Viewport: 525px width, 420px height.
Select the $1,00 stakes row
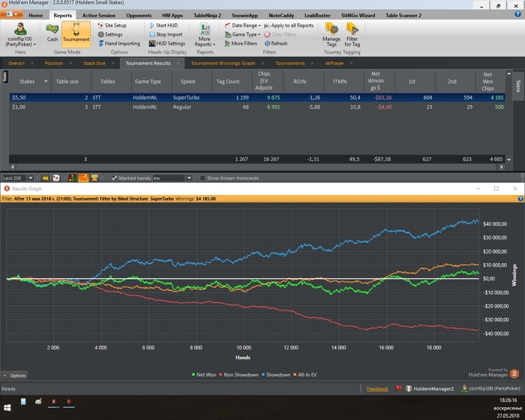[x=256, y=106]
